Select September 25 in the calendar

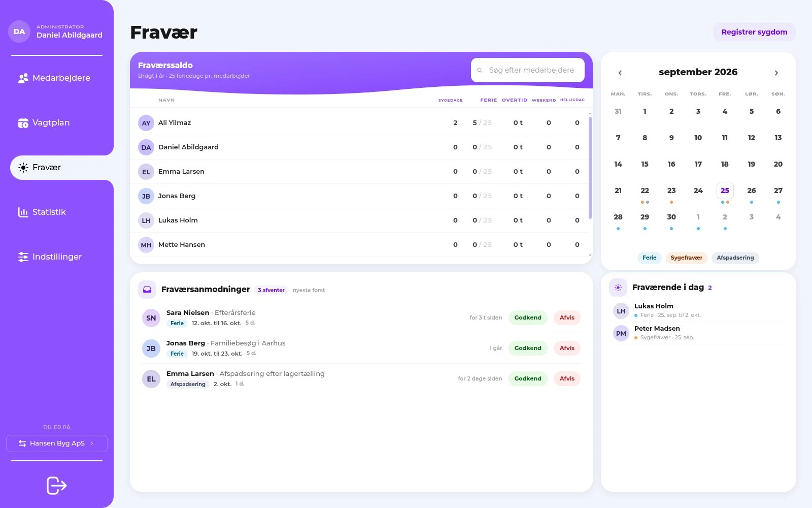[725, 191]
